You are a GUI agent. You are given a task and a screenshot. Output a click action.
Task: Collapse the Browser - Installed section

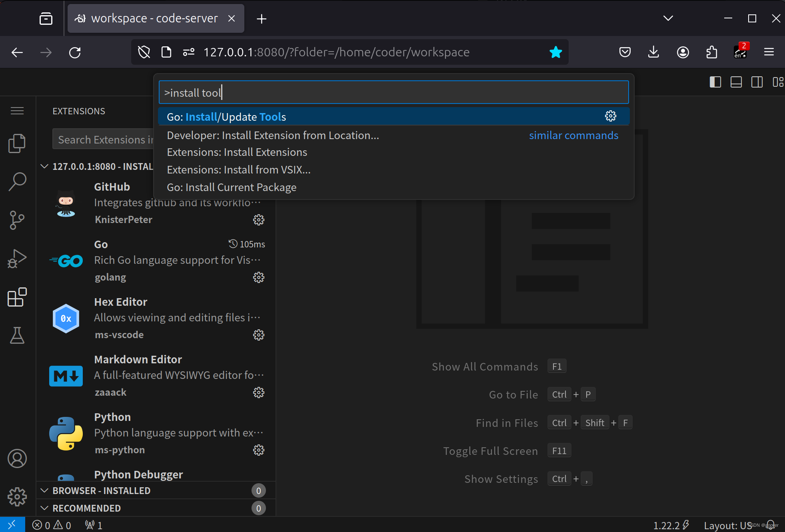coord(45,490)
